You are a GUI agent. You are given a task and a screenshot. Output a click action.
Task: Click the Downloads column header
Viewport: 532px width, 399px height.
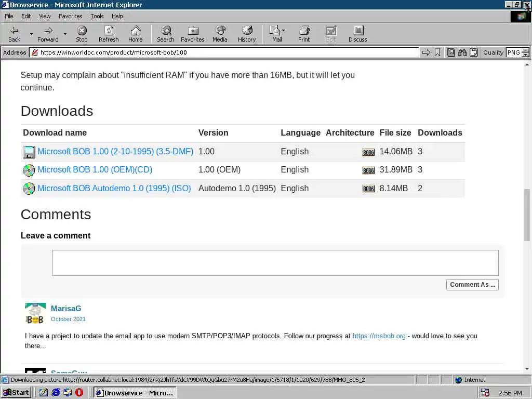pos(440,132)
